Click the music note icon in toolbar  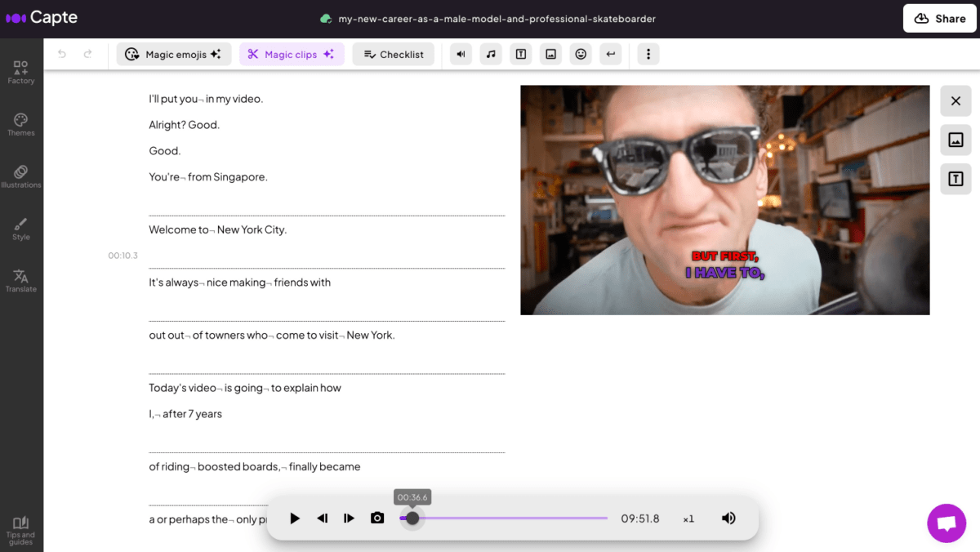point(491,54)
